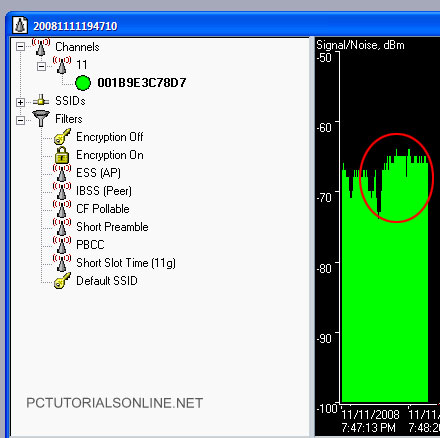Image resolution: width=440 pixels, height=438 pixels.
Task: Select the CF Pollable filter
Action: click(103, 209)
